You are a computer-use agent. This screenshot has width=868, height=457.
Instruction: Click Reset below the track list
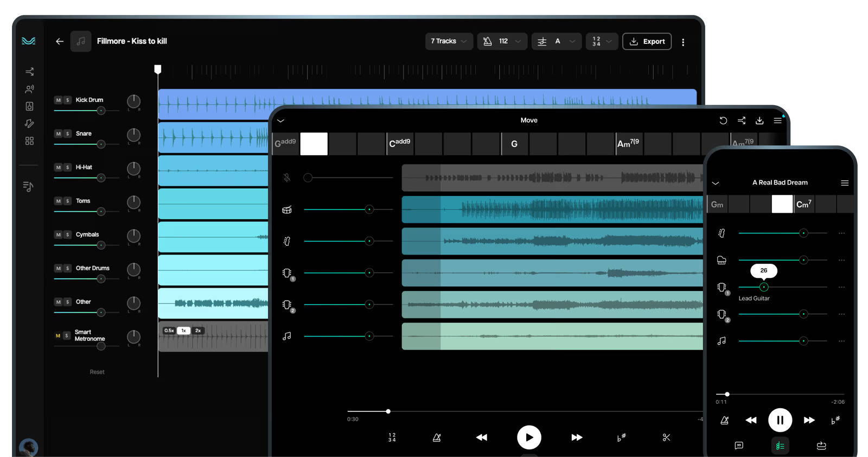97,372
